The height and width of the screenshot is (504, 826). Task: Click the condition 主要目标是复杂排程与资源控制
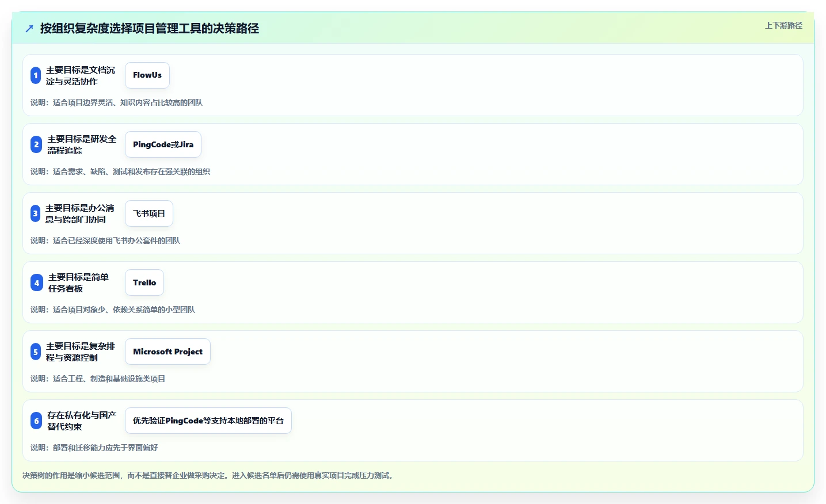pyautogui.click(x=81, y=352)
